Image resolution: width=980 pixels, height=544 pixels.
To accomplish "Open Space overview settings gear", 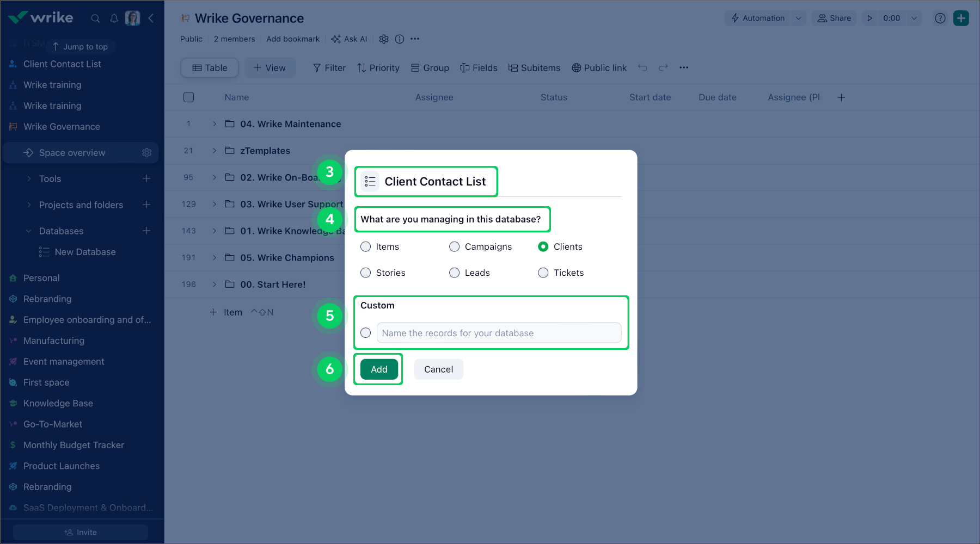I will pyautogui.click(x=146, y=152).
